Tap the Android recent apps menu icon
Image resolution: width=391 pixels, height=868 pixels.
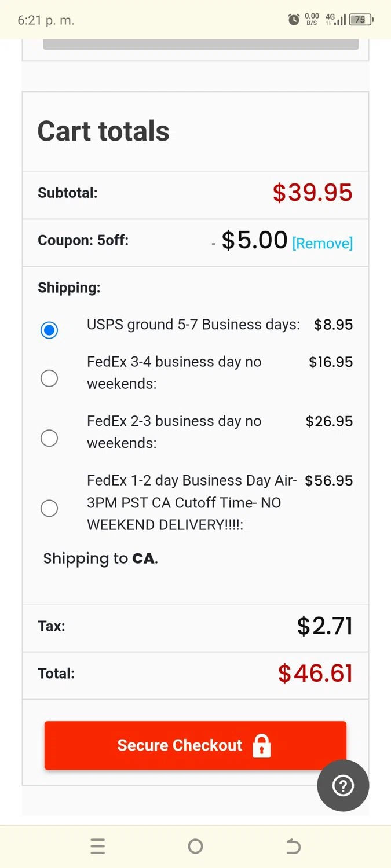[x=98, y=847]
